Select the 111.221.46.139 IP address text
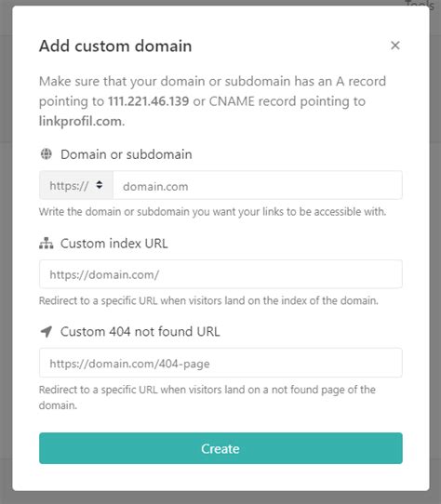The width and height of the screenshot is (441, 504). (x=148, y=101)
